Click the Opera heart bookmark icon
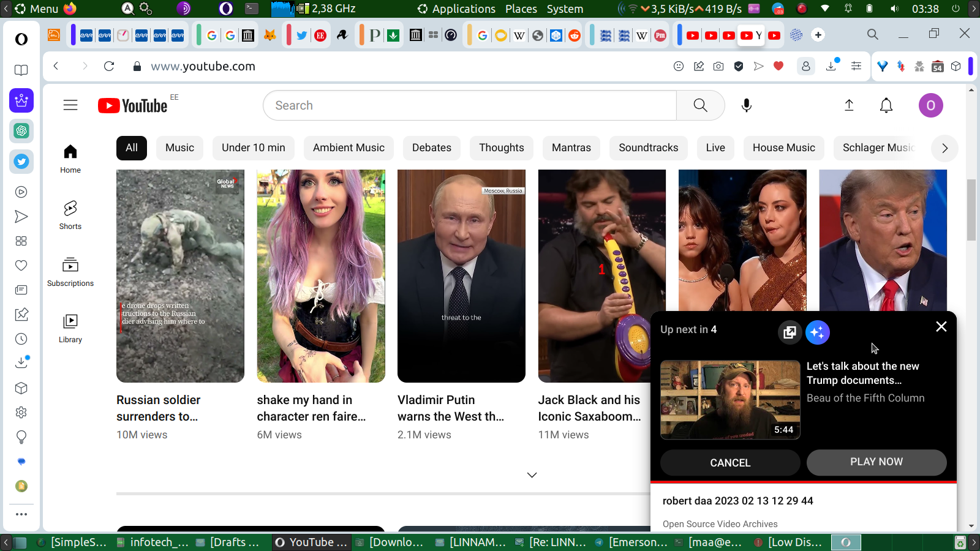980x551 pixels. coord(778,66)
